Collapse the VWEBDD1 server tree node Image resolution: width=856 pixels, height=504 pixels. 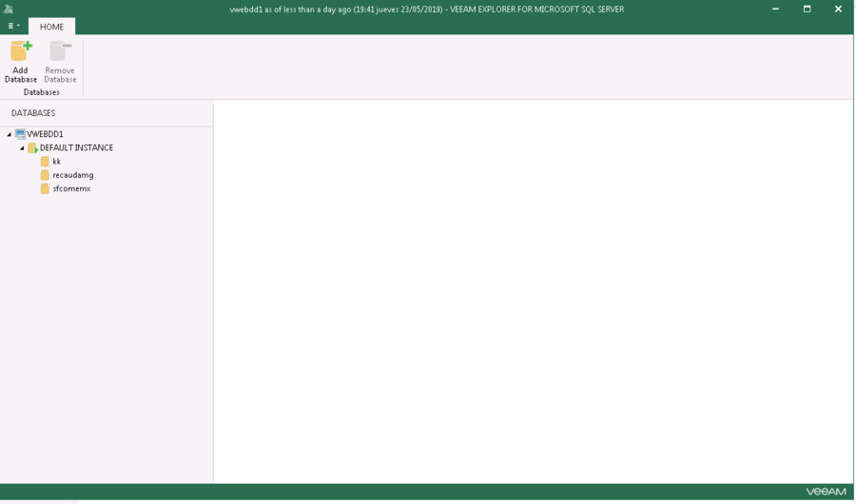pyautogui.click(x=10, y=135)
